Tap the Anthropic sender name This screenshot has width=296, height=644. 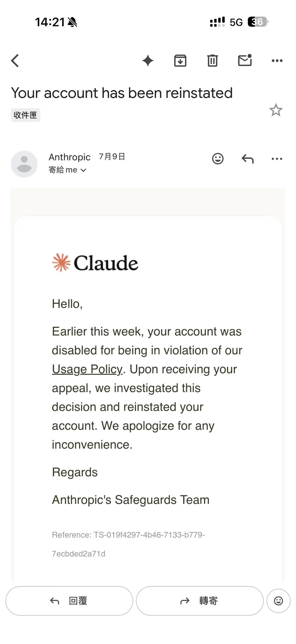click(69, 157)
